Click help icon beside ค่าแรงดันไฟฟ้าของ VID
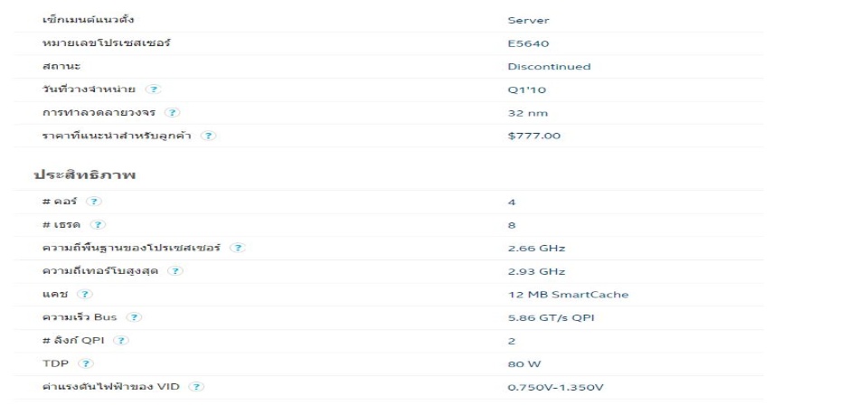This screenshot has width=868, height=405. coord(196,387)
